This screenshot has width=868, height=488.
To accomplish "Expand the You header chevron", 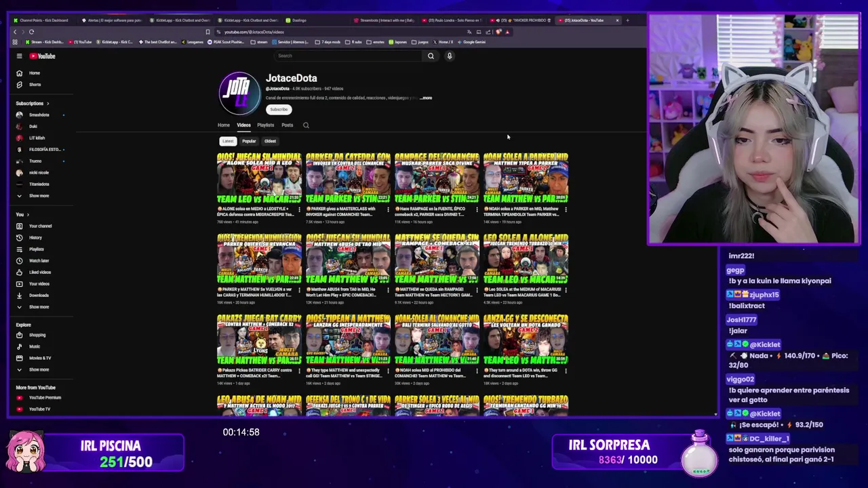I will point(28,215).
